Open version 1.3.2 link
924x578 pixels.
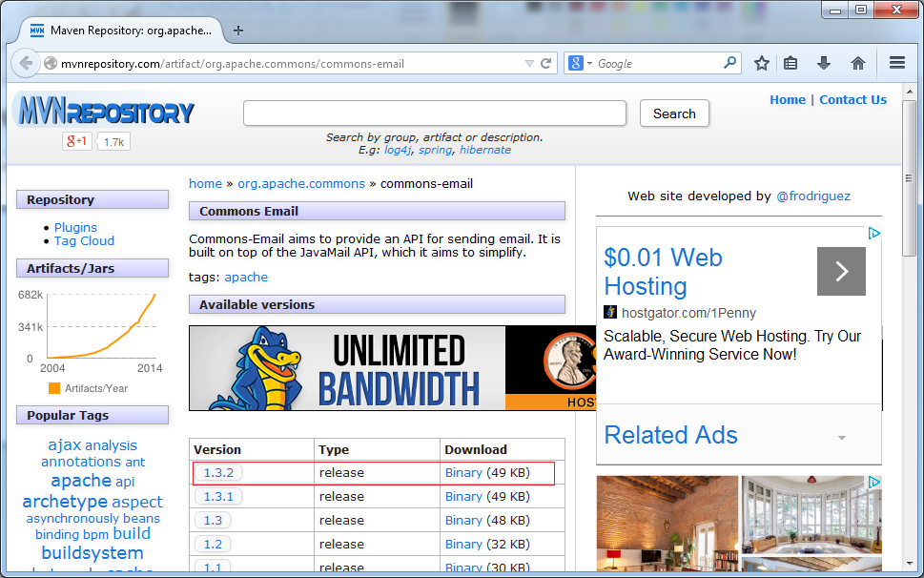point(218,472)
